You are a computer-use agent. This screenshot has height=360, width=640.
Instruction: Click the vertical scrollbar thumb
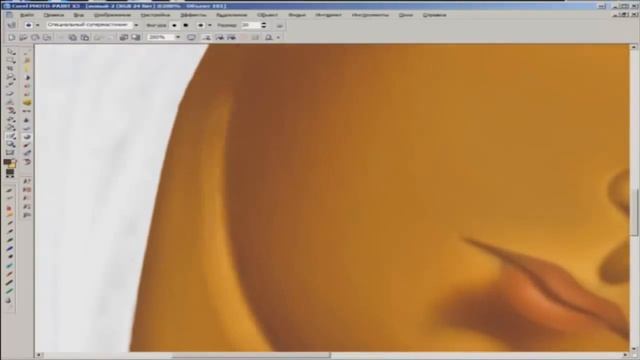(634, 212)
